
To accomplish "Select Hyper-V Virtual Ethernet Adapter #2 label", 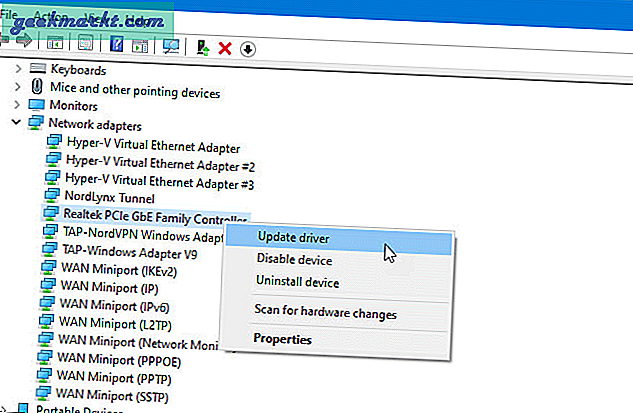I will pos(160,164).
